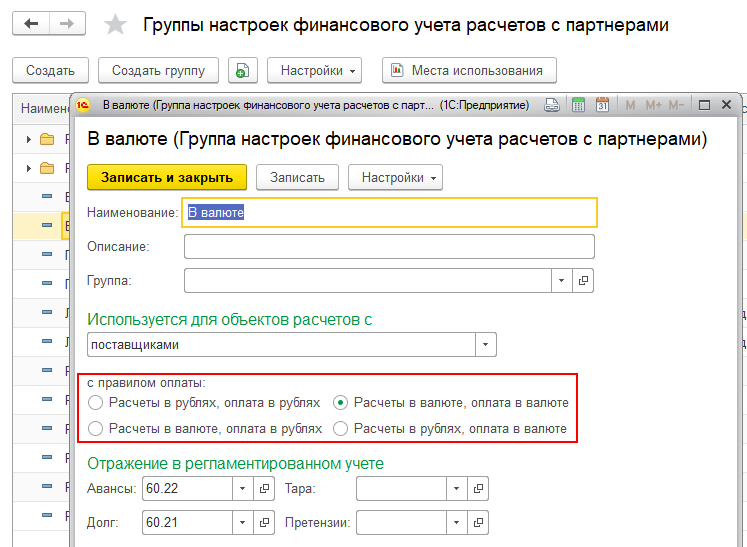Open the calendar from dialog title bar
The height and width of the screenshot is (547, 747).
603,104
